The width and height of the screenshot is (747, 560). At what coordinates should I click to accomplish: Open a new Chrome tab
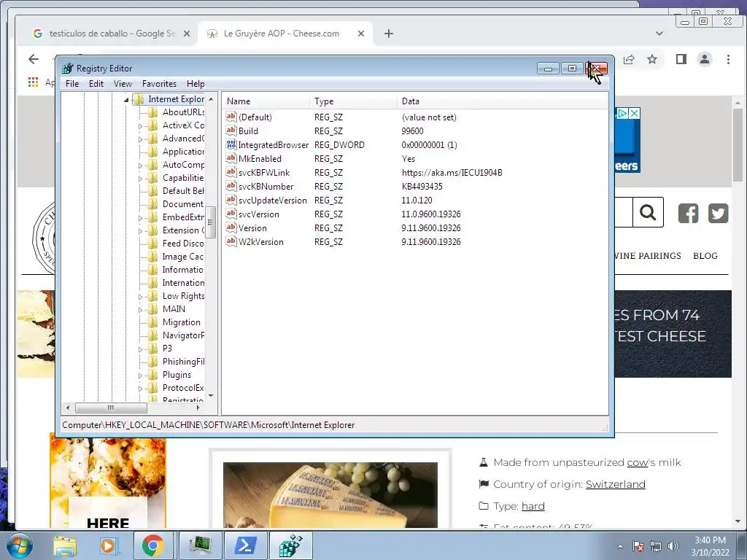click(389, 34)
